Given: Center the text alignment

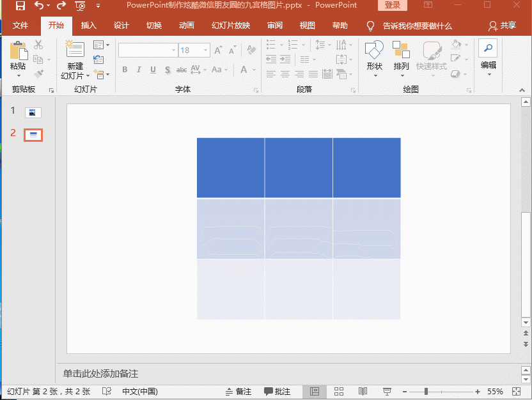Looking at the screenshot, I should 285,74.
